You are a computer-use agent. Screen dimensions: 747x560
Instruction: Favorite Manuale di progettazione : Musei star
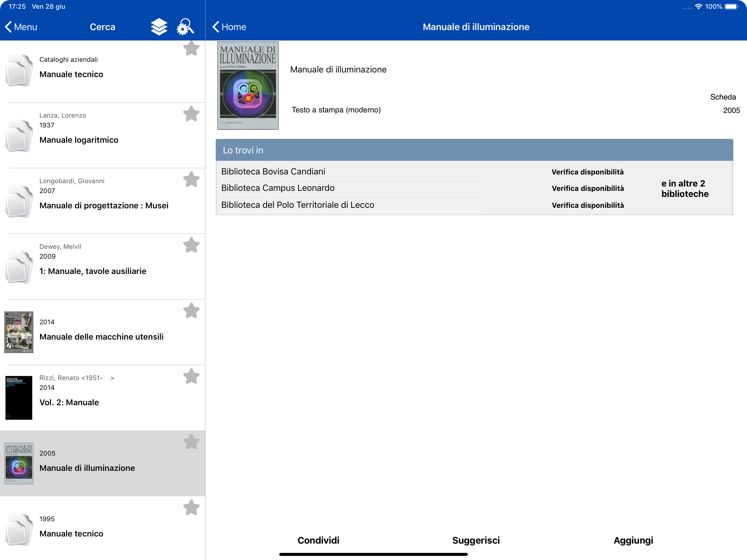[191, 179]
